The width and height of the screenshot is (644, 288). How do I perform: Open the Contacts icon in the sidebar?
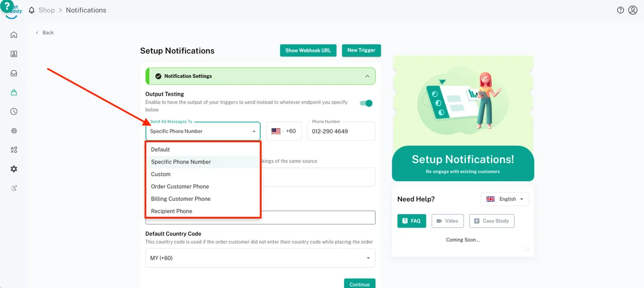[14, 54]
